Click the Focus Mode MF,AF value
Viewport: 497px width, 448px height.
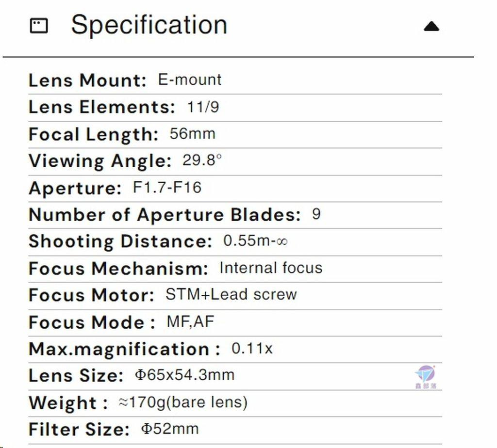coord(190,322)
